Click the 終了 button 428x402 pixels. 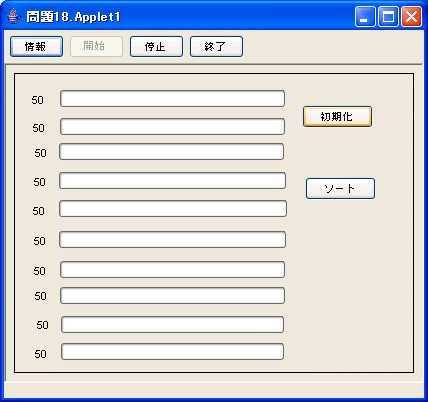coord(216,47)
